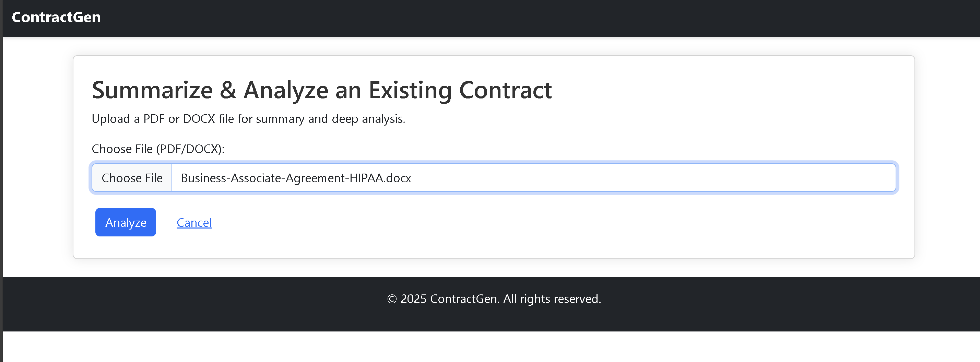Click the blue Analyze button
The image size is (980, 362).
(x=126, y=222)
